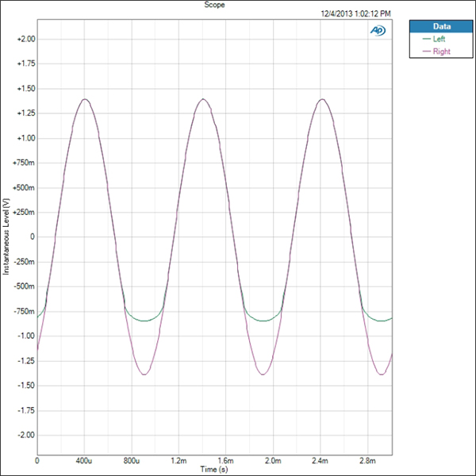Click the clipped Left trace bottom near 900u
The image size is (476, 476).
[x=144, y=321]
